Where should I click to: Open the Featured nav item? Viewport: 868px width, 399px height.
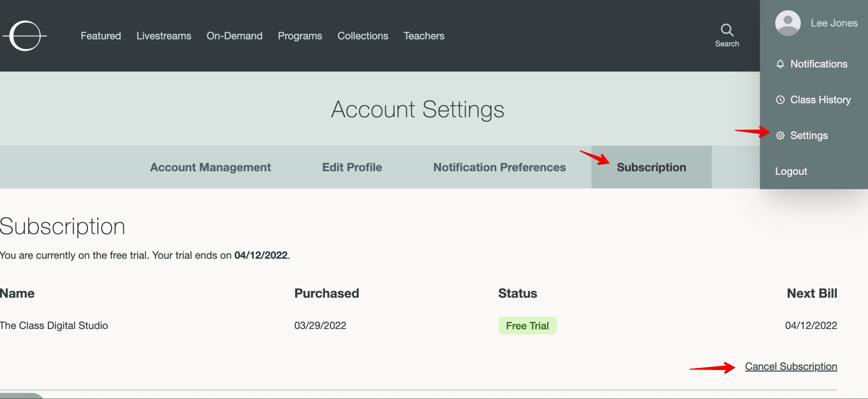[x=101, y=36]
